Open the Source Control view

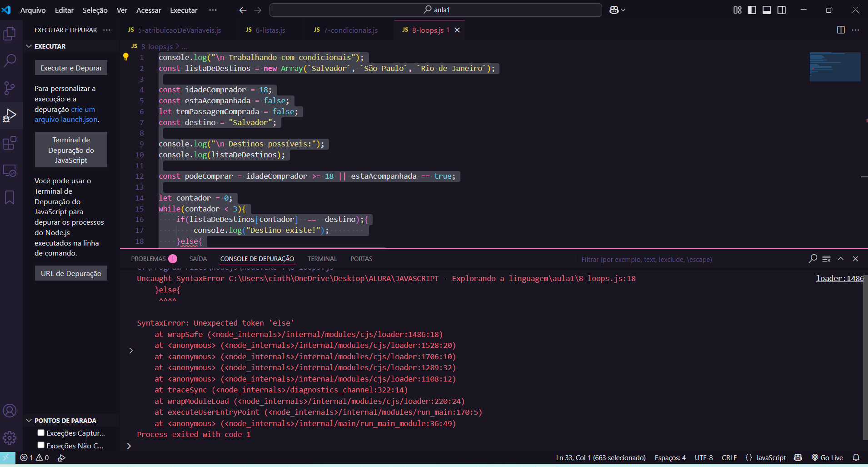tap(10, 88)
